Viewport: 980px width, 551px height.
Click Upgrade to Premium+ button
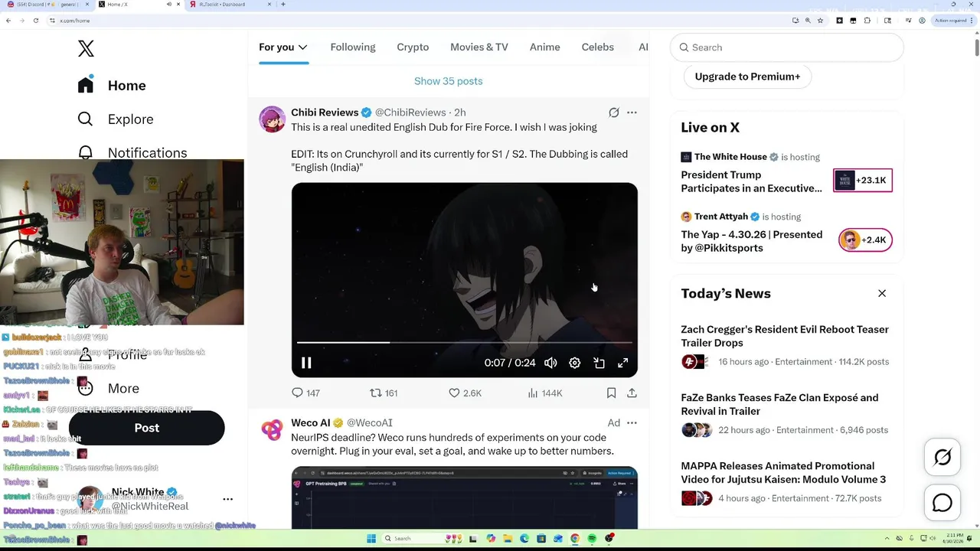[x=748, y=77]
